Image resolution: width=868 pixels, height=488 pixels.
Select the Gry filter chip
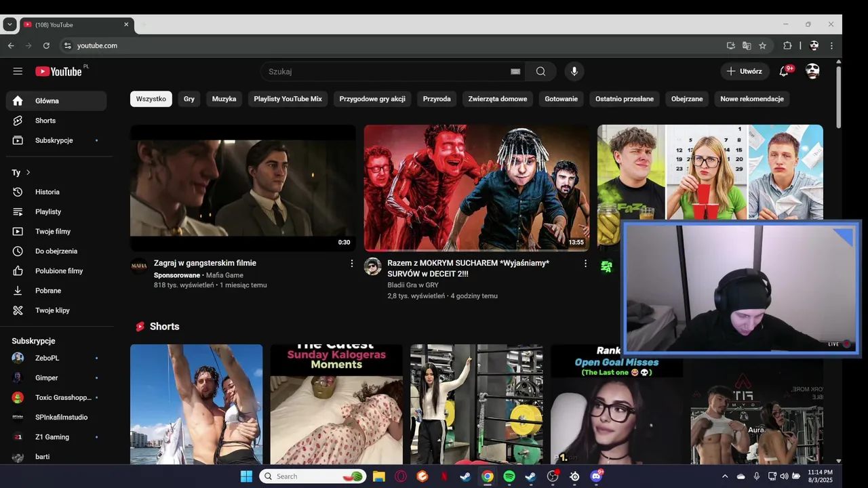pyautogui.click(x=189, y=99)
